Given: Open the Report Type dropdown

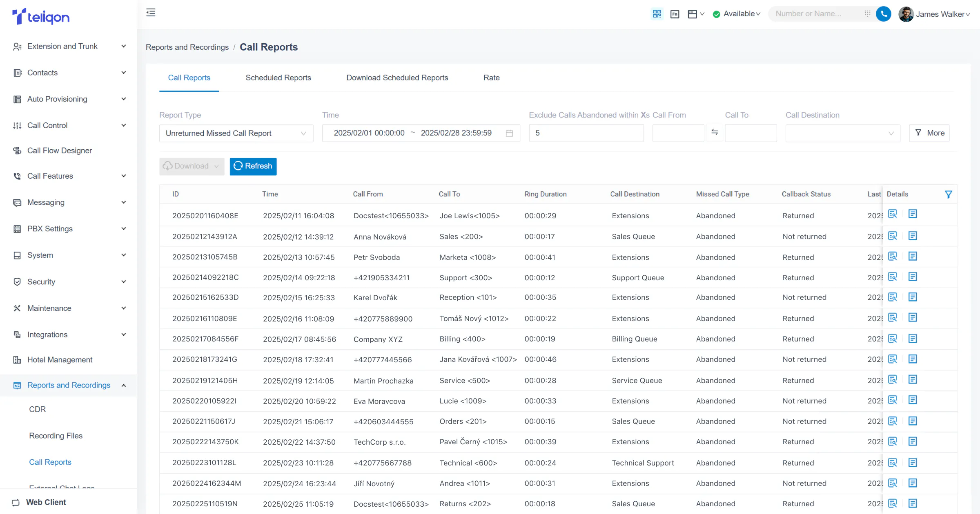Looking at the screenshot, I should pyautogui.click(x=236, y=133).
